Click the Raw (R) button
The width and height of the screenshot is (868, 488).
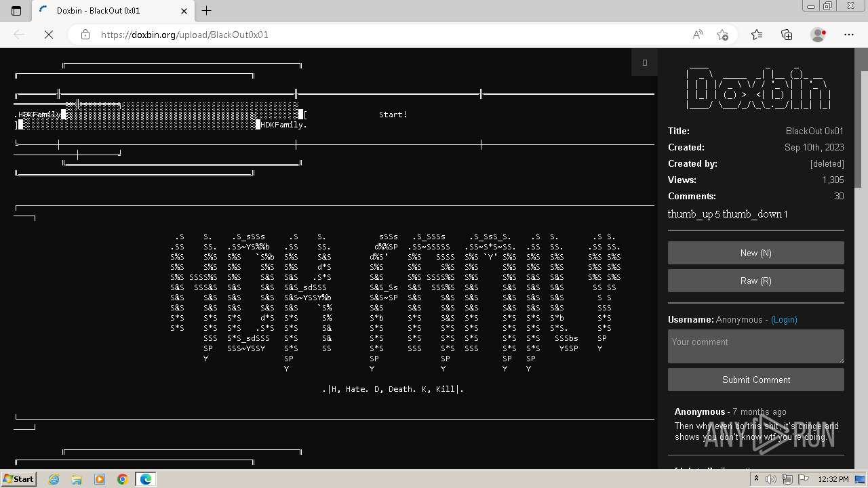point(756,281)
